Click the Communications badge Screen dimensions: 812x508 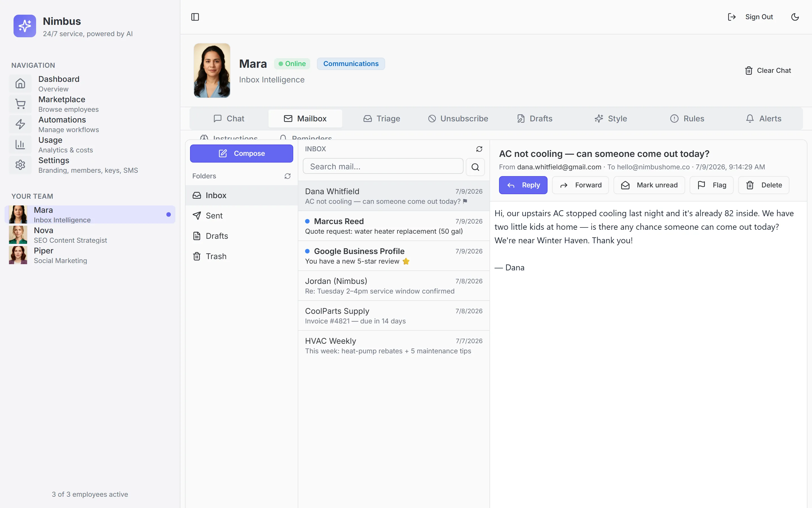[351, 63]
